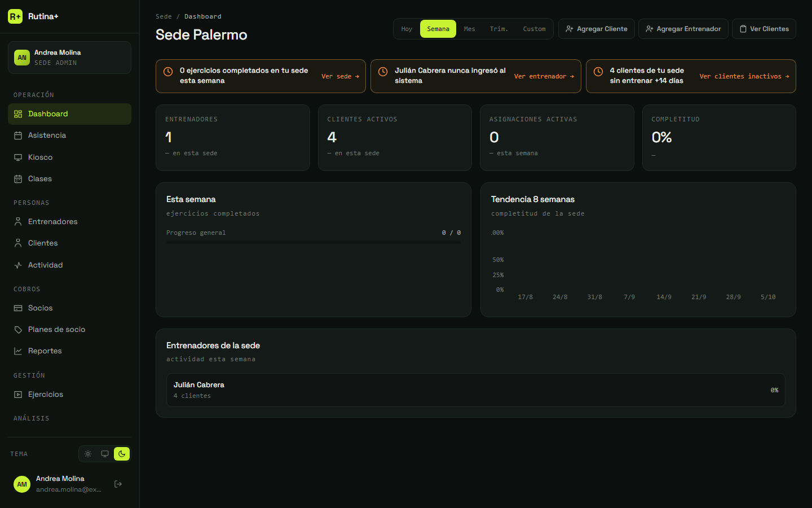Image resolution: width=812 pixels, height=508 pixels.
Task: Click the Completitud stat card
Action: pyautogui.click(x=719, y=138)
